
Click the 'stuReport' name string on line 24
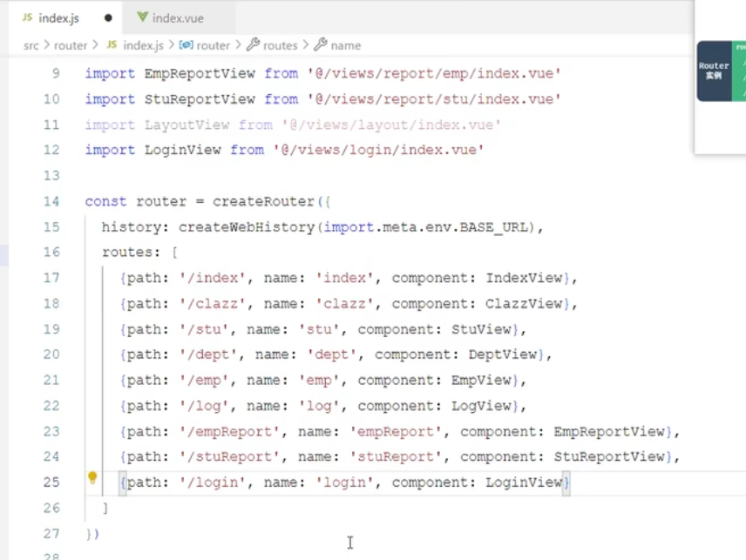396,457
